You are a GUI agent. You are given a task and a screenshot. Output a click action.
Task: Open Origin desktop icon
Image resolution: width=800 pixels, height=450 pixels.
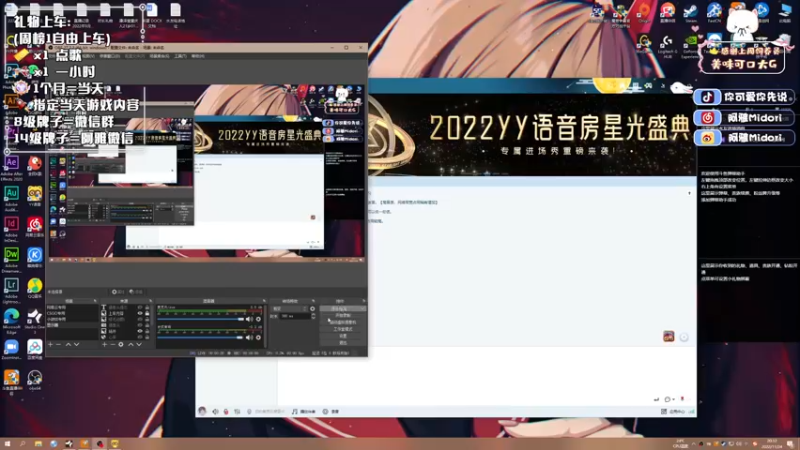click(x=644, y=10)
